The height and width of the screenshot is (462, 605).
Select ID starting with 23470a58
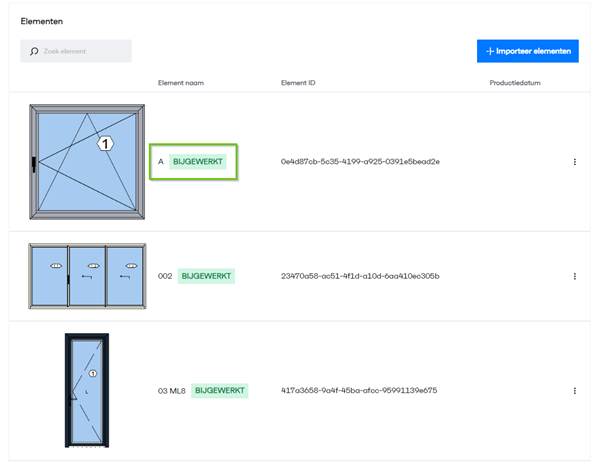[x=360, y=276]
